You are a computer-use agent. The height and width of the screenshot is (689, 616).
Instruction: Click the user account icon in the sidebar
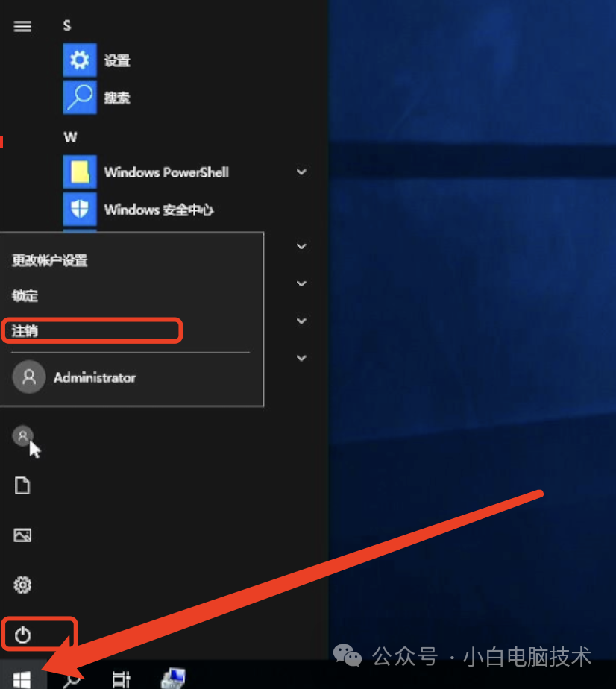click(x=22, y=435)
